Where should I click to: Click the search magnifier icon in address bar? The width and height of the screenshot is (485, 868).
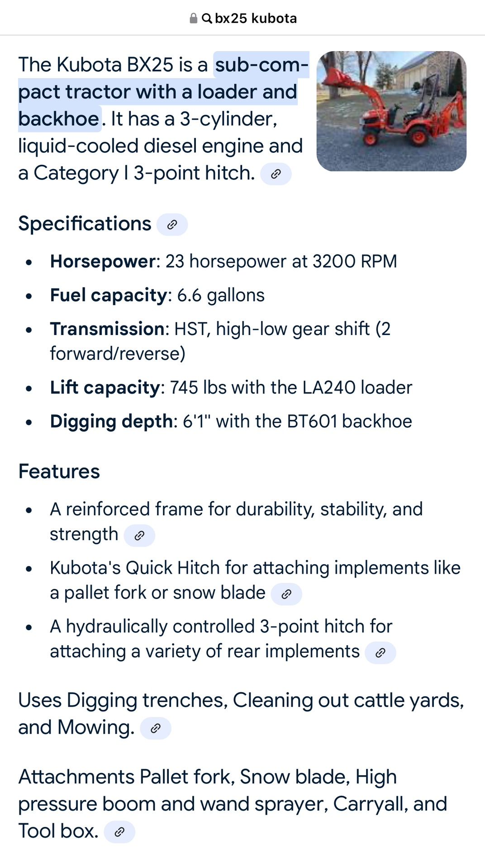pyautogui.click(x=207, y=19)
